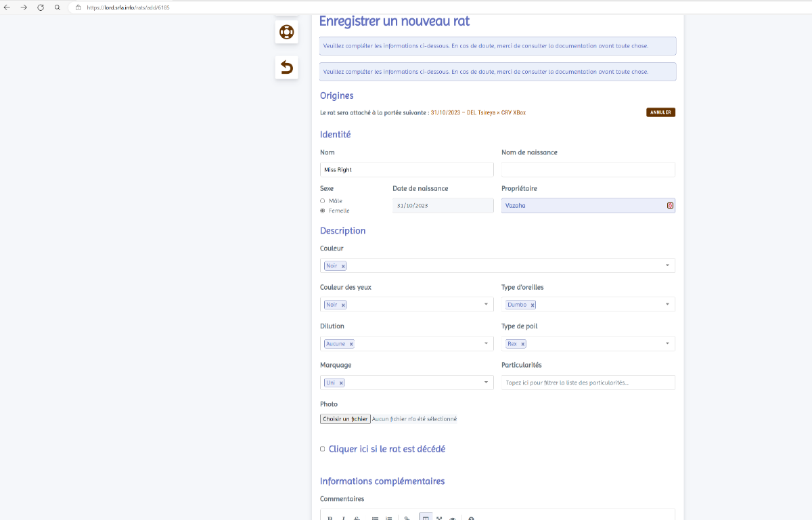Select the Femelle radio button
This screenshot has height=520, width=812.
click(x=323, y=211)
